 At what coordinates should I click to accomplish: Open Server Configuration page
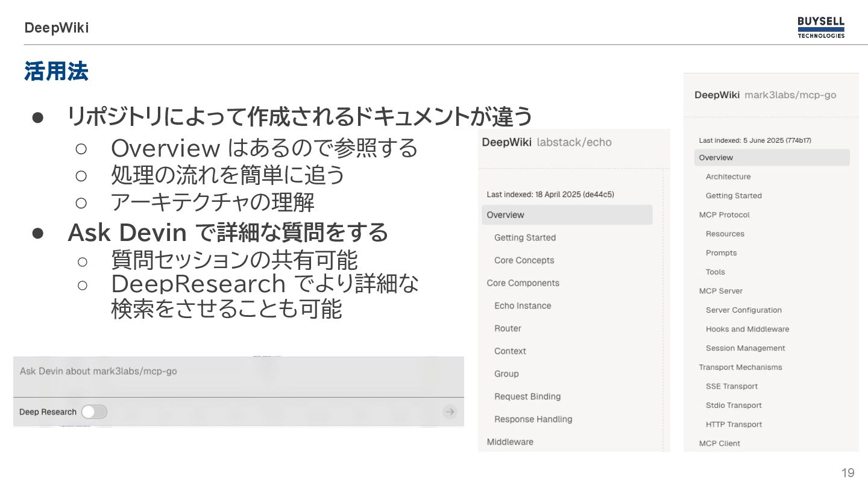pos(744,310)
